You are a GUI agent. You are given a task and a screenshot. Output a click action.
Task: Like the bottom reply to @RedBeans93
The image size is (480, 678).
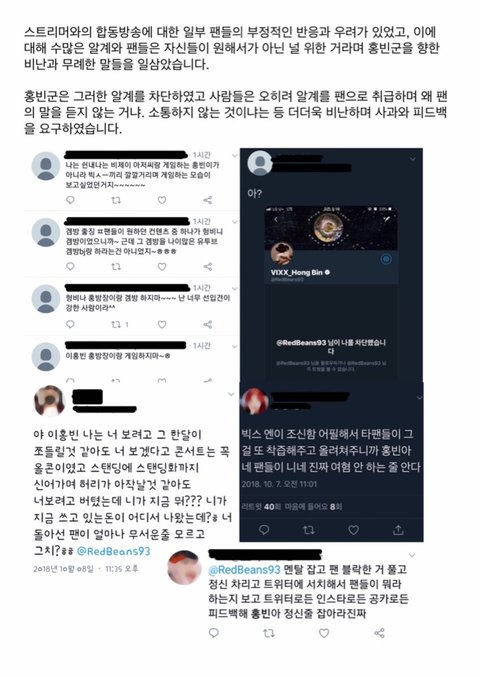pyautogui.click(x=324, y=633)
